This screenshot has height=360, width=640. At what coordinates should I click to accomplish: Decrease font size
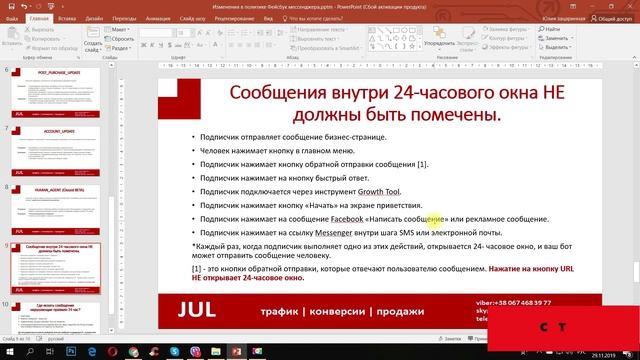(208, 33)
